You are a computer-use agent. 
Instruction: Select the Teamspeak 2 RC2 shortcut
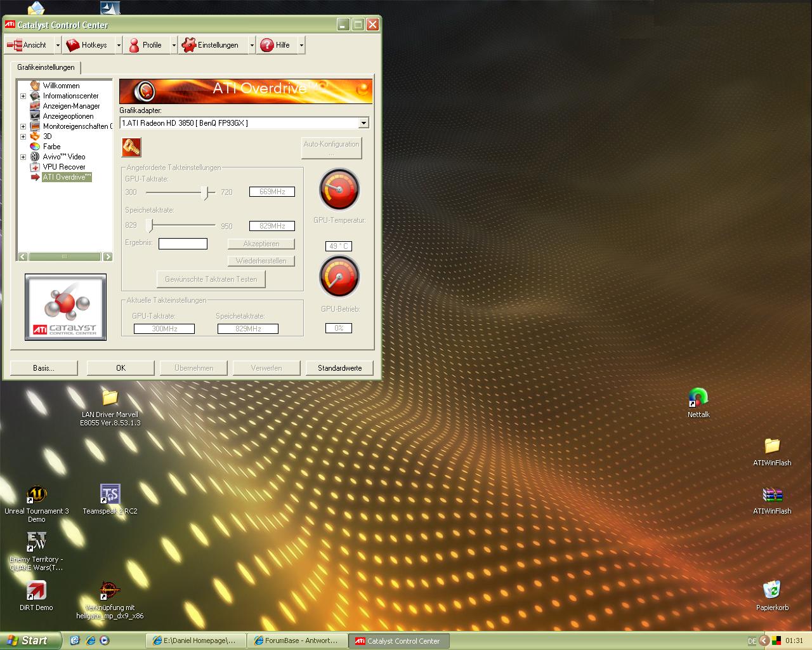point(110,494)
